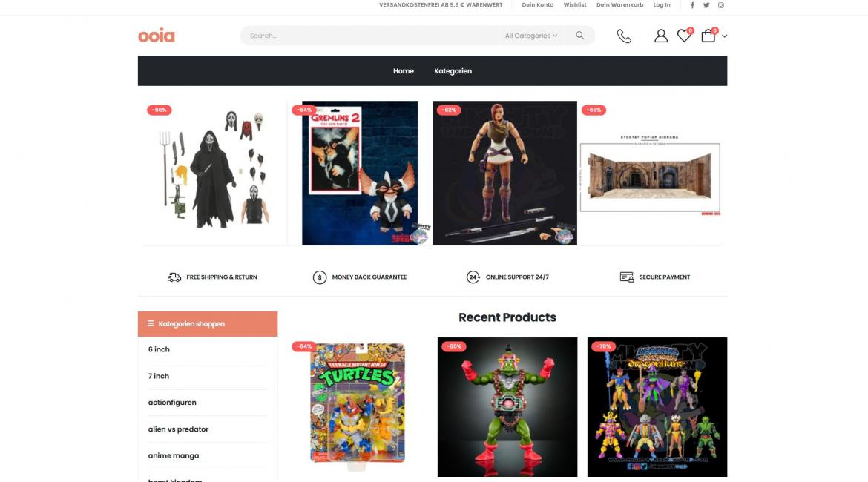The image size is (868, 482).
Task: Select the alien vs predator category
Action: tap(178, 429)
